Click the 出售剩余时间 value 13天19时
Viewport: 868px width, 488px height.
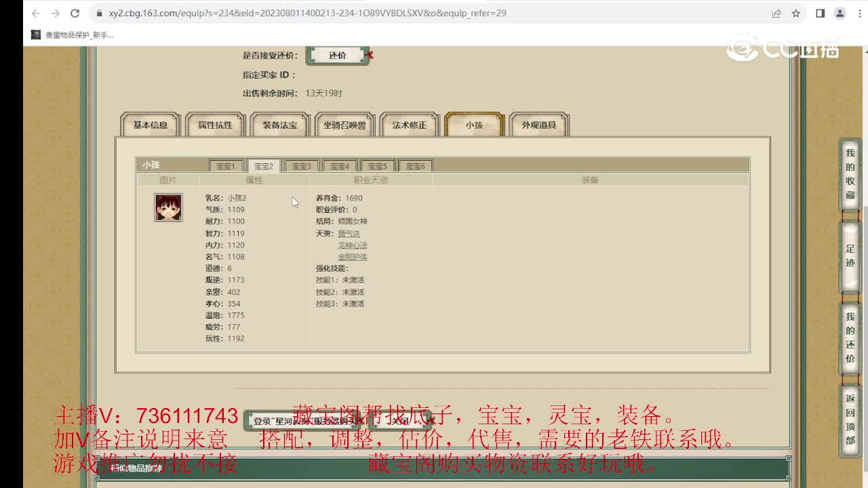[x=323, y=94]
